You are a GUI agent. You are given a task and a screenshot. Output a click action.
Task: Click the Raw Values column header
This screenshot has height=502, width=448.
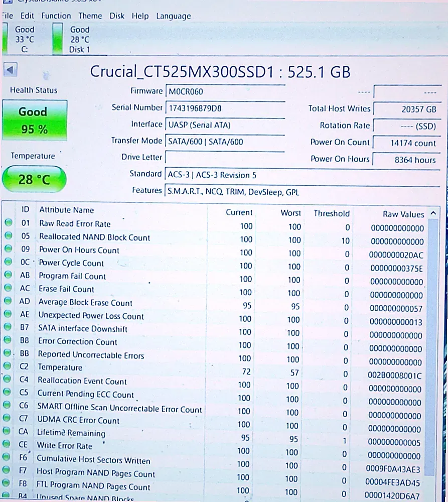click(403, 214)
